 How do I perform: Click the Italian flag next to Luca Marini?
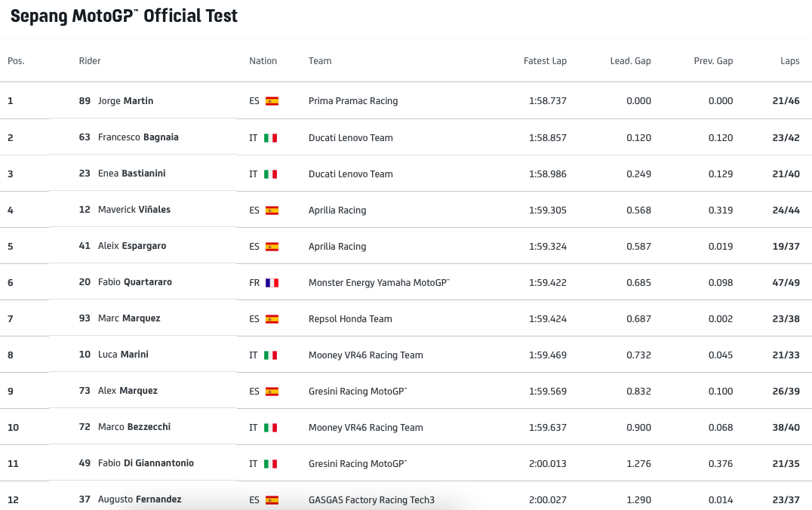click(270, 355)
